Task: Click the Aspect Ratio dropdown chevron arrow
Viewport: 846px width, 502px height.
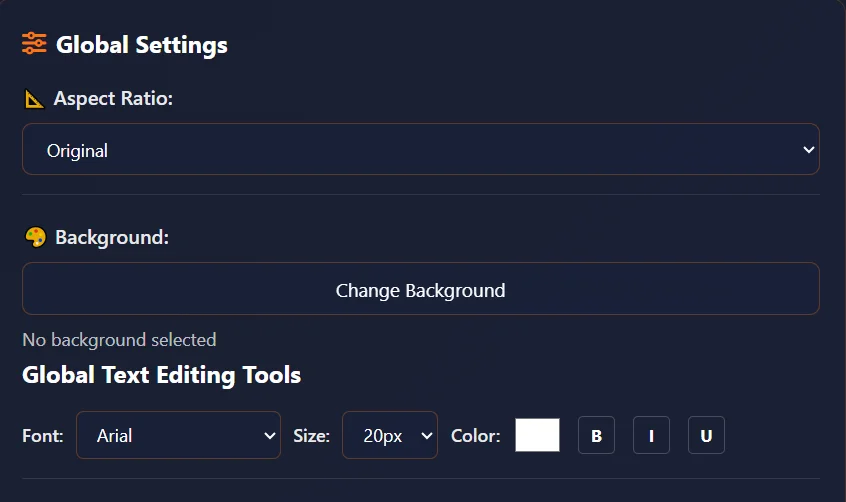Action: click(809, 150)
